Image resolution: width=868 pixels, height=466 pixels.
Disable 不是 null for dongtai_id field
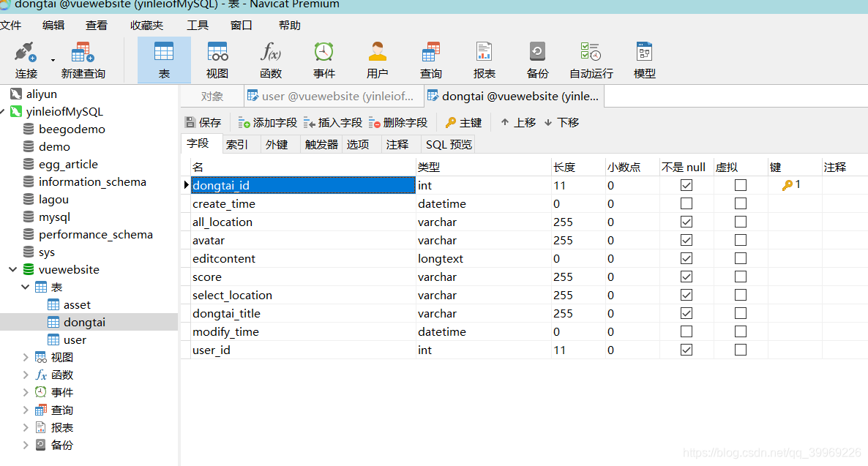[686, 185]
